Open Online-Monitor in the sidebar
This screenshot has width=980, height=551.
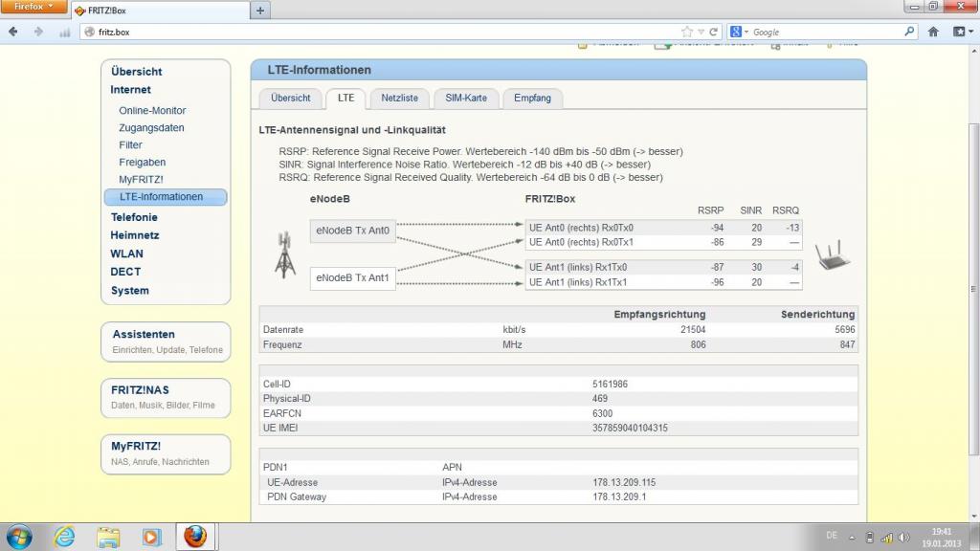point(152,111)
